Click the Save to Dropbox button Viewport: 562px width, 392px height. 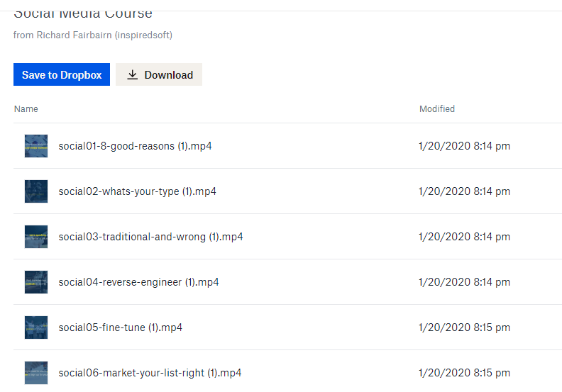(x=62, y=74)
